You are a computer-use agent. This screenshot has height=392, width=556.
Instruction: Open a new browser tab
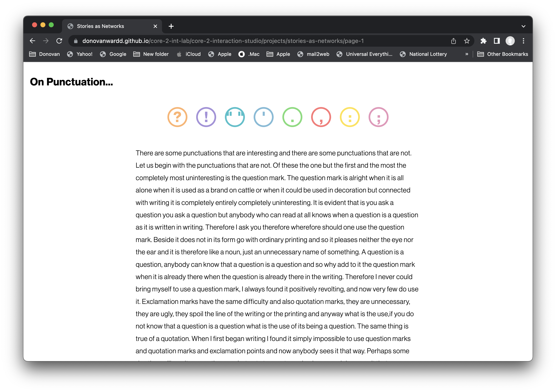[x=171, y=26]
